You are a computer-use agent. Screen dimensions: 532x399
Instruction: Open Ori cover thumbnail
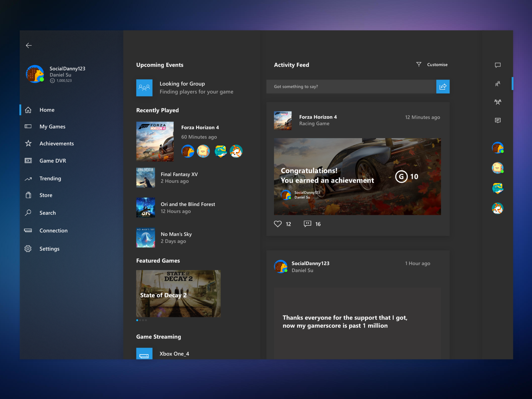click(x=146, y=207)
